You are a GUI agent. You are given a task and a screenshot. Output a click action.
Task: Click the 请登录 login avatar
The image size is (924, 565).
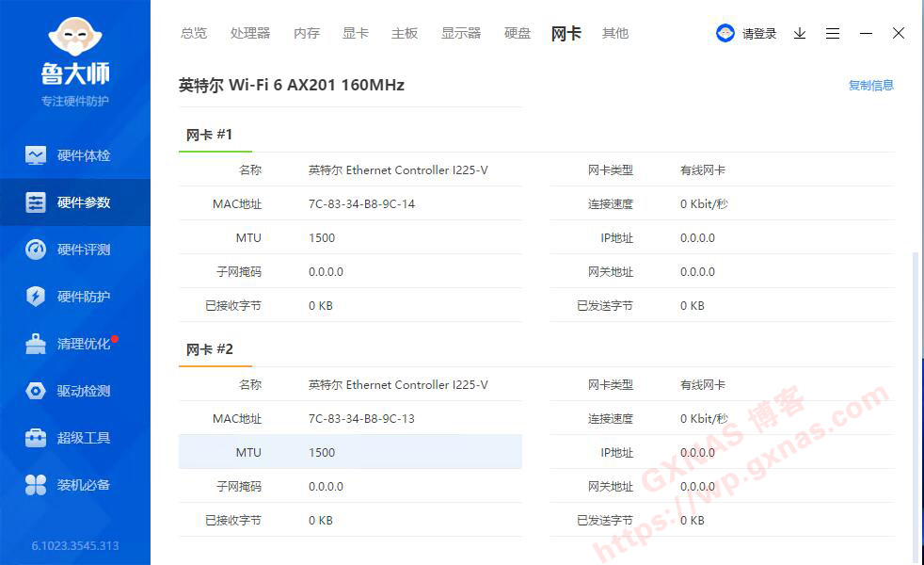(x=725, y=33)
